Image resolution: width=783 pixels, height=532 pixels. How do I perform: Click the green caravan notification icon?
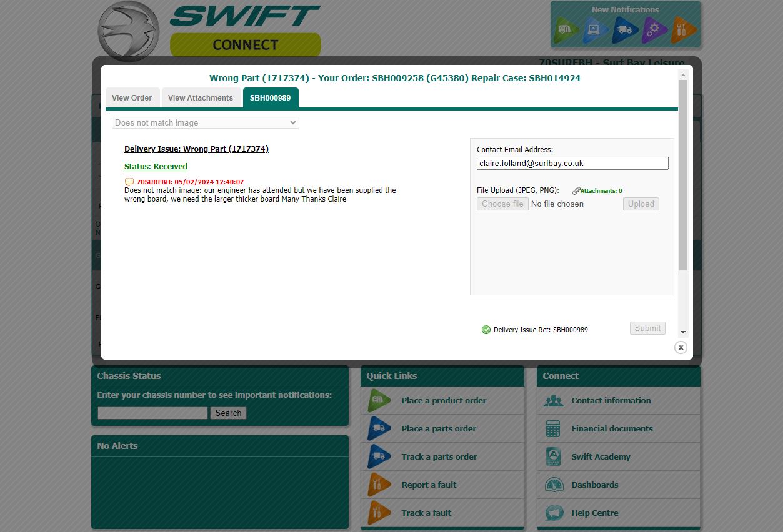[x=566, y=30]
